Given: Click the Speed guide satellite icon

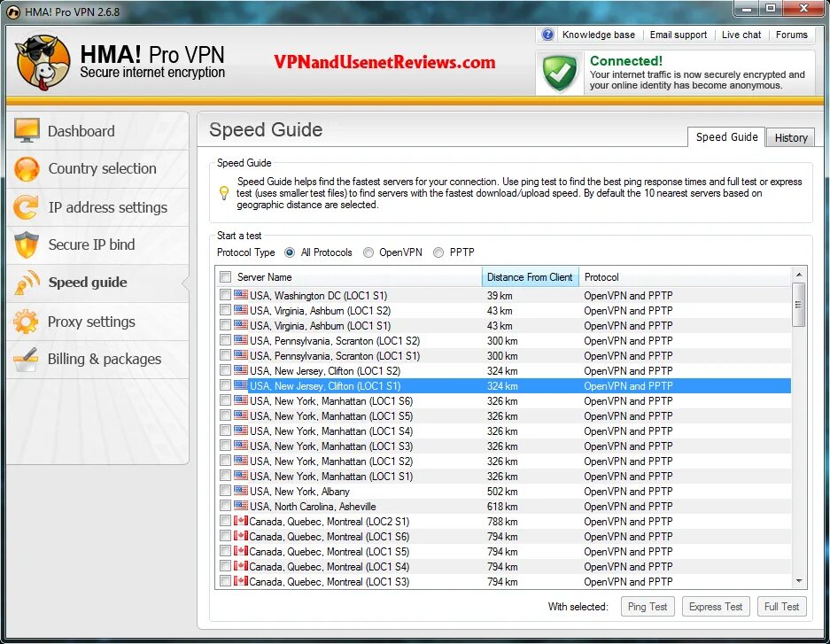Looking at the screenshot, I should (x=27, y=282).
